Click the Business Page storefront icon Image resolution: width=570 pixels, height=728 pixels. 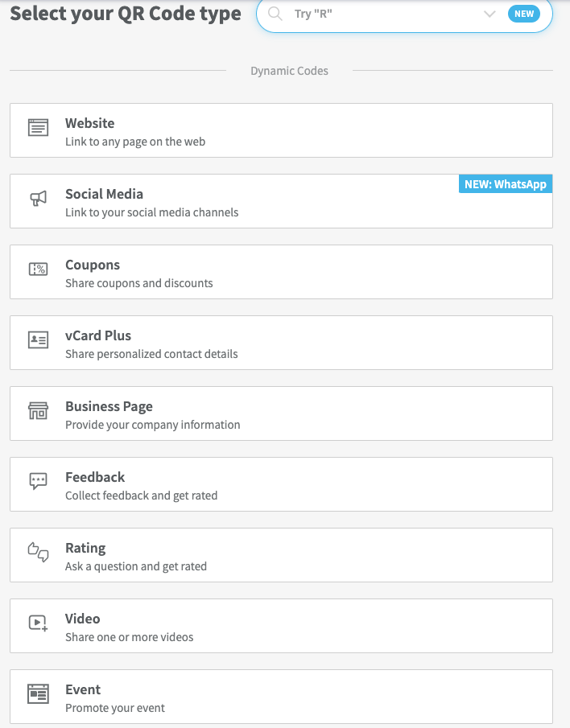click(38, 411)
